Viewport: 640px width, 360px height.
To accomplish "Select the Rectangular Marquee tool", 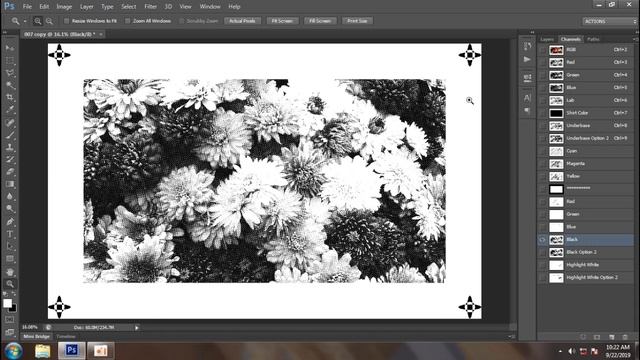I will point(10,61).
